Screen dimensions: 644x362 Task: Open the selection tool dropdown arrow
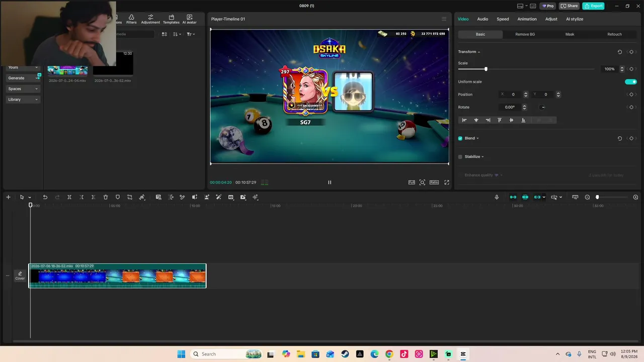(30, 198)
